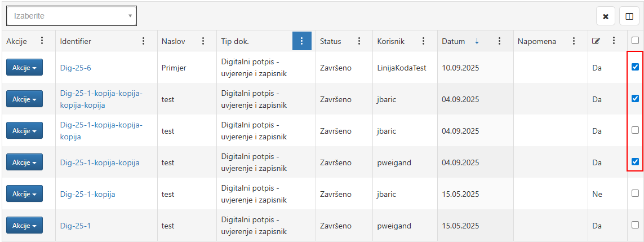The image size is (644, 242).
Task: Check the checkbox for Dig-25-1-kopija row
Action: (635, 193)
